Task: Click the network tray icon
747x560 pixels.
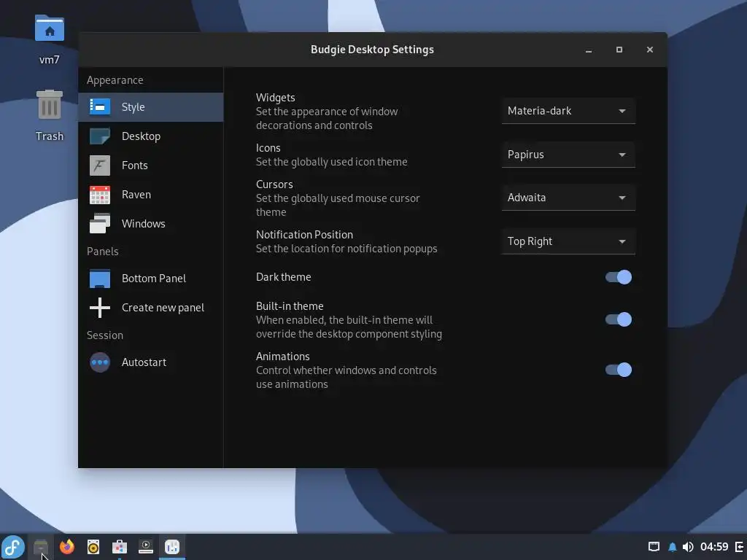Action: 654,547
